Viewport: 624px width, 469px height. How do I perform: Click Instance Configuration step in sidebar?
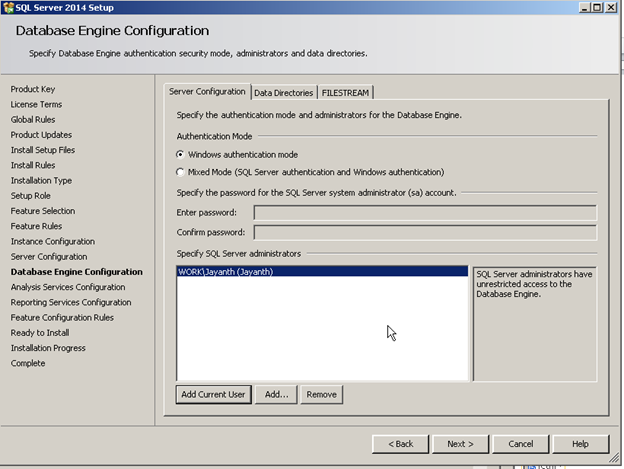53,241
